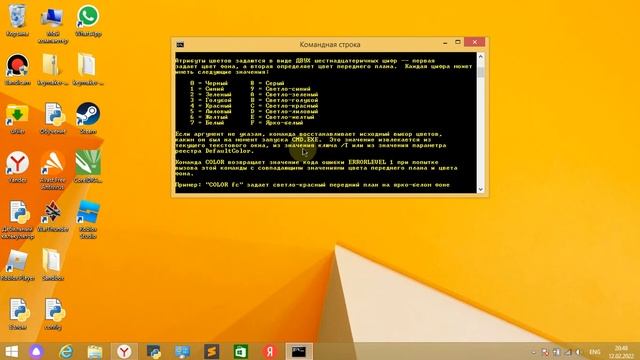Viewport: 640px width, 360px height.
Task: Switch to Command Prompt in the taskbar
Action: coord(299,351)
